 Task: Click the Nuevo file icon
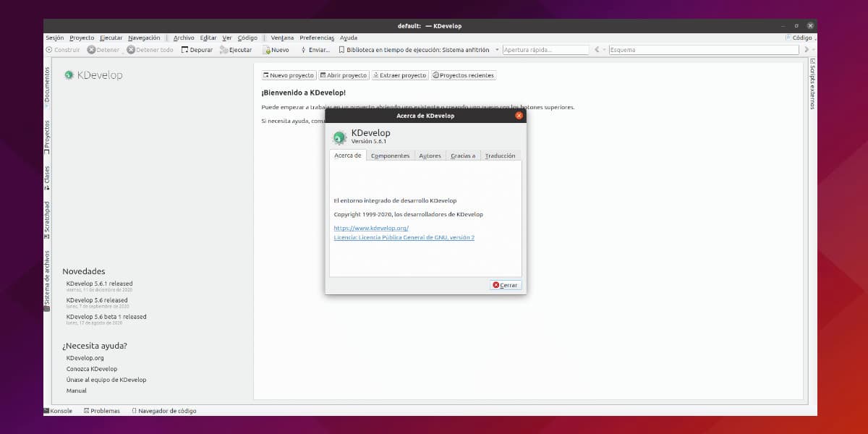click(x=266, y=50)
